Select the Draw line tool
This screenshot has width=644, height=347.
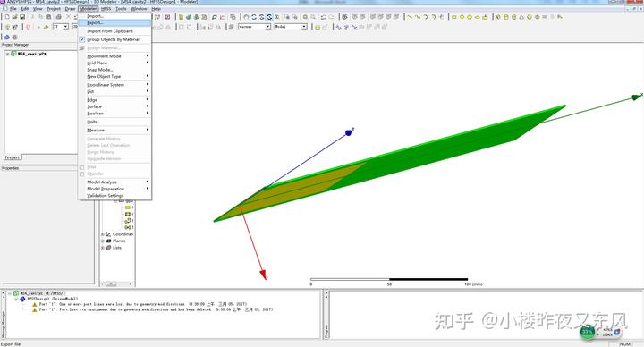(410, 17)
